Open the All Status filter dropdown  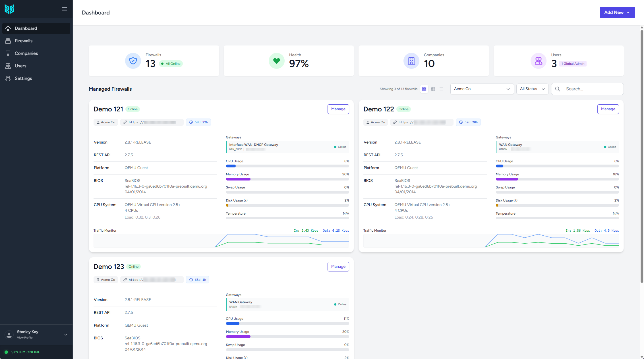532,89
